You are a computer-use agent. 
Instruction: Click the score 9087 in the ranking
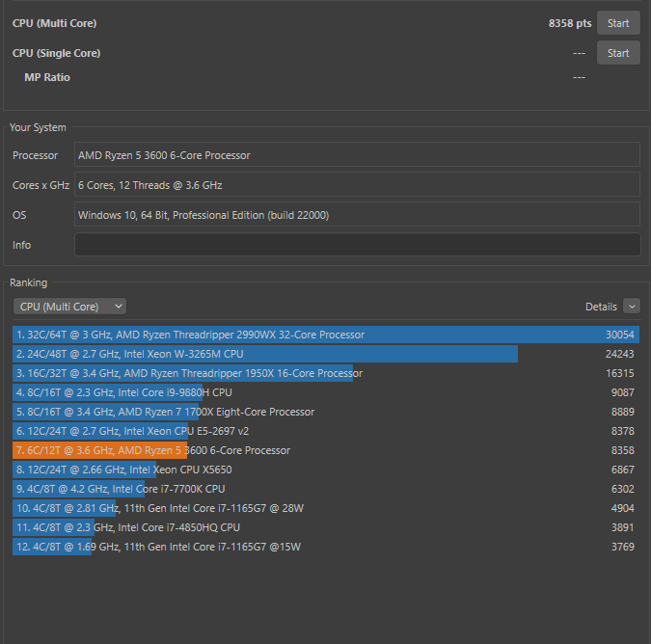click(623, 392)
